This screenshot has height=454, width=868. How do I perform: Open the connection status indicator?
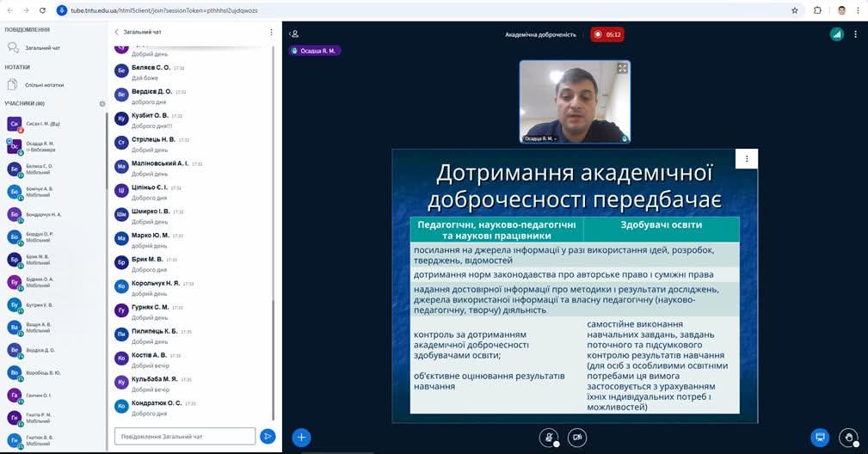pyautogui.click(x=836, y=34)
